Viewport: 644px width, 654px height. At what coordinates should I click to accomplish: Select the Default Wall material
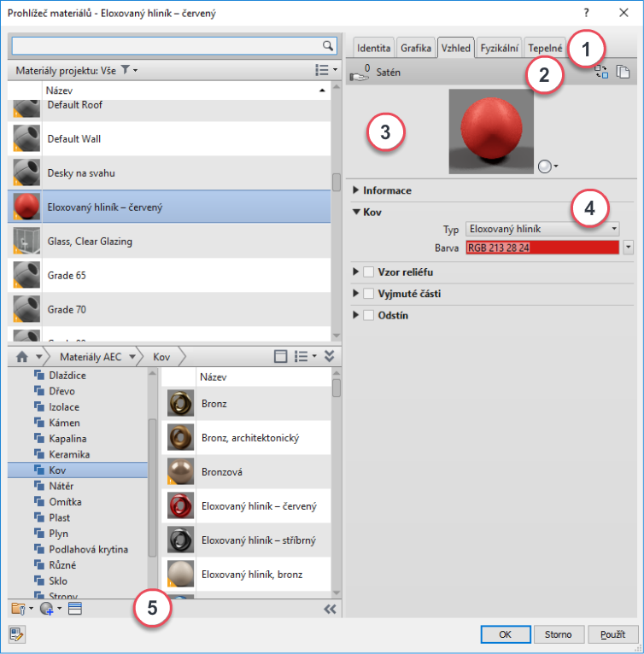169,139
